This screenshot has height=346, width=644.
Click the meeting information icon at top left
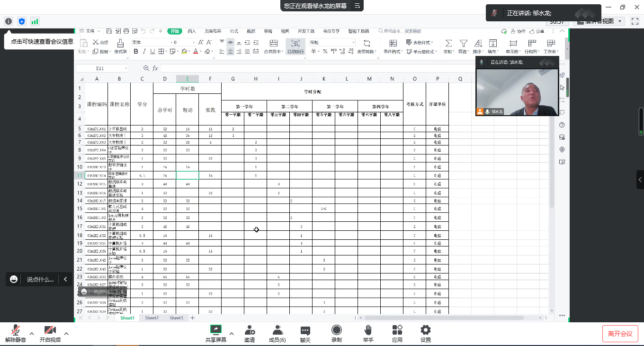tap(9, 21)
